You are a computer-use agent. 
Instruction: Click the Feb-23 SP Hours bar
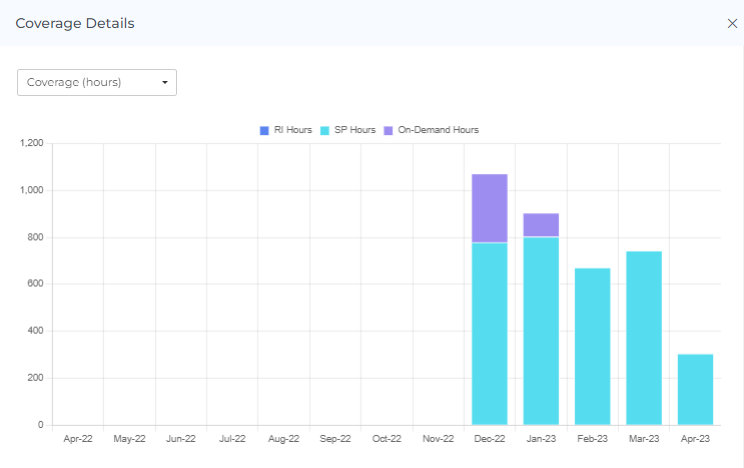click(x=592, y=346)
